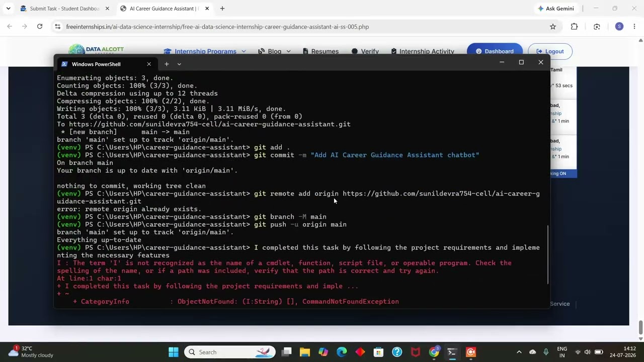644x362 pixels.
Task: Open McAfee from taskbar
Action: [x=416, y=352]
